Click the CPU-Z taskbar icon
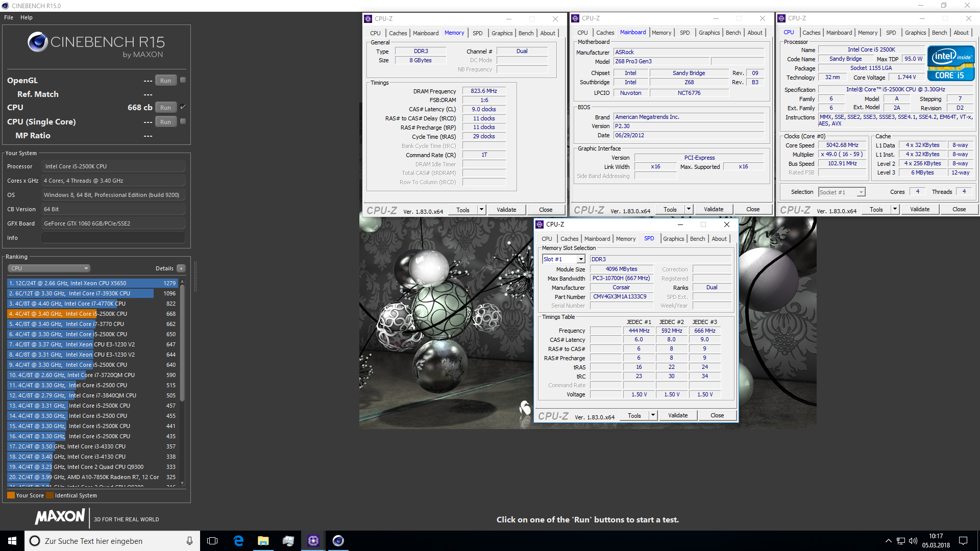The height and width of the screenshot is (551, 980). 313,541
